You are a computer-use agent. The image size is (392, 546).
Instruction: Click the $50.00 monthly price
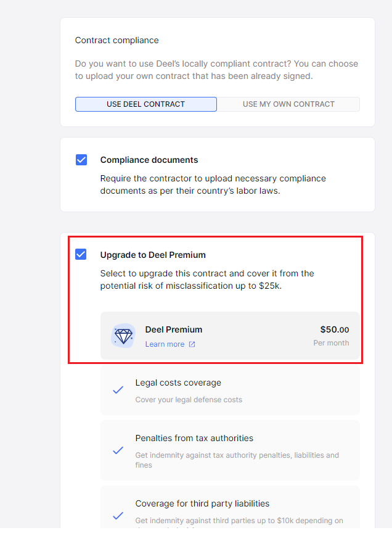pyautogui.click(x=335, y=329)
